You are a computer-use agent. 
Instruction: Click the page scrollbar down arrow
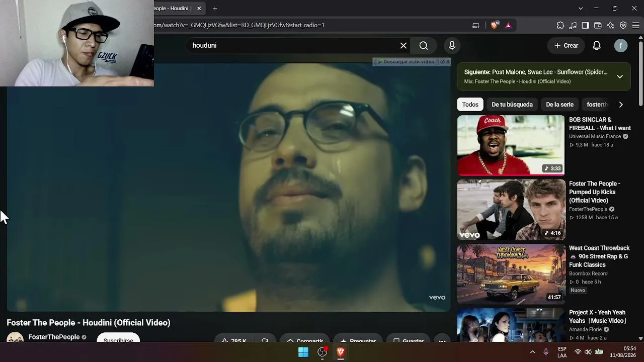[x=640, y=338]
